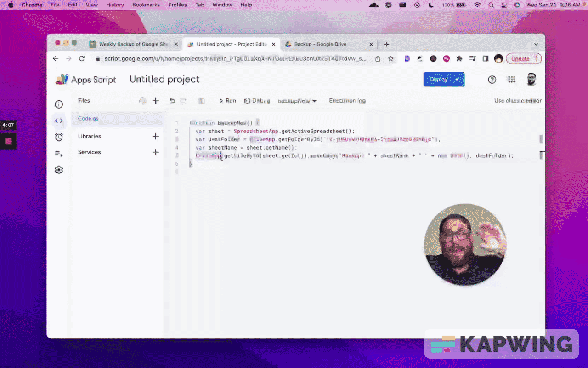The image size is (588, 368).
Task: Open the File menu in macOS menu bar
Action: coord(55,5)
